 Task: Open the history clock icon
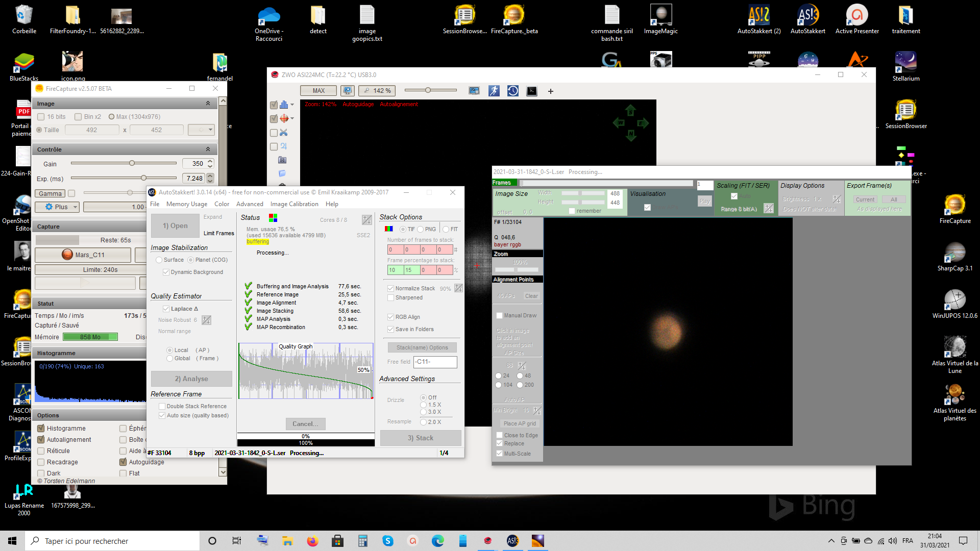(x=513, y=91)
